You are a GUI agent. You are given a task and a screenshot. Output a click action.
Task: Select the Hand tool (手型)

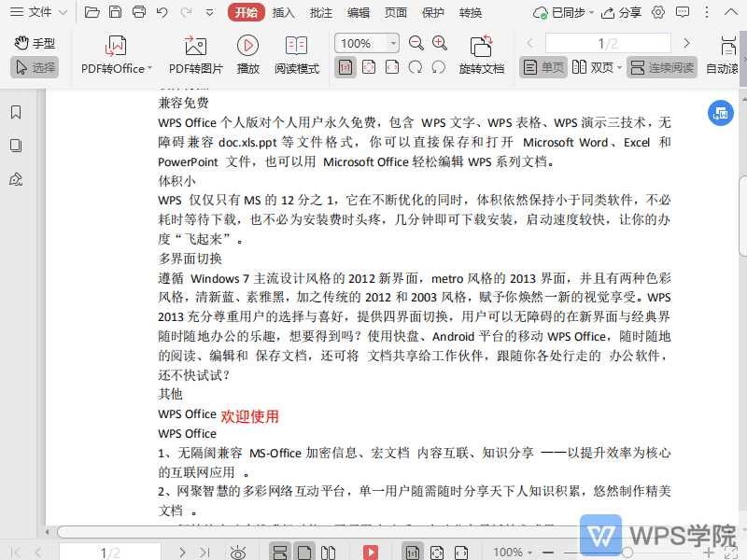click(x=35, y=43)
